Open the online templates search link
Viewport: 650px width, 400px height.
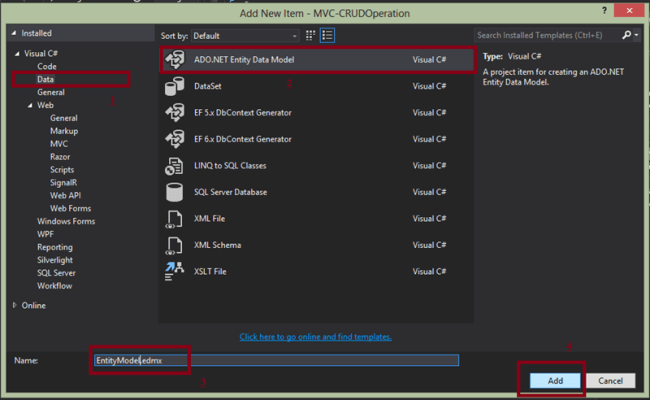(x=315, y=337)
